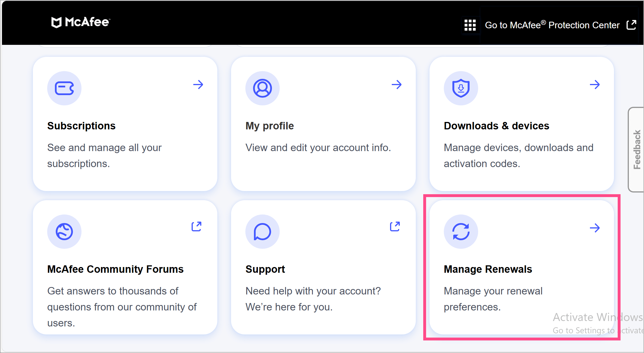Click the Downloads & devices shield icon
The height and width of the screenshot is (353, 644).
pyautogui.click(x=461, y=88)
